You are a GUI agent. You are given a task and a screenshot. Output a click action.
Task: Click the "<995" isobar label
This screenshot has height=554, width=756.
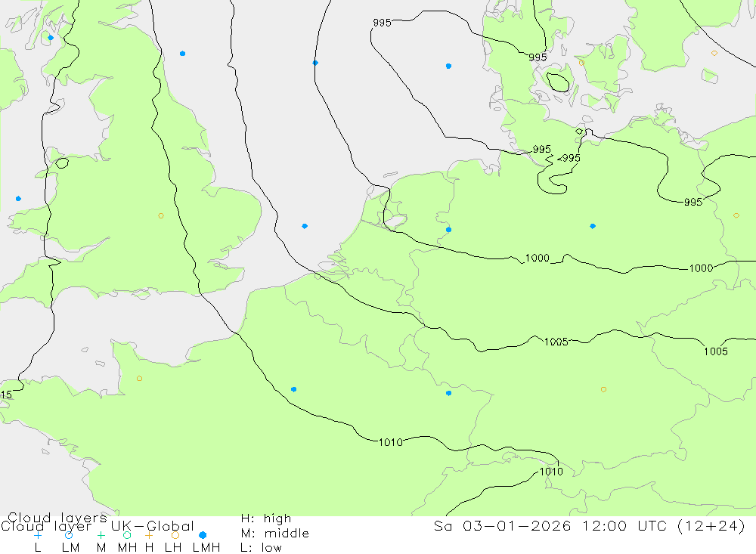[569, 158]
